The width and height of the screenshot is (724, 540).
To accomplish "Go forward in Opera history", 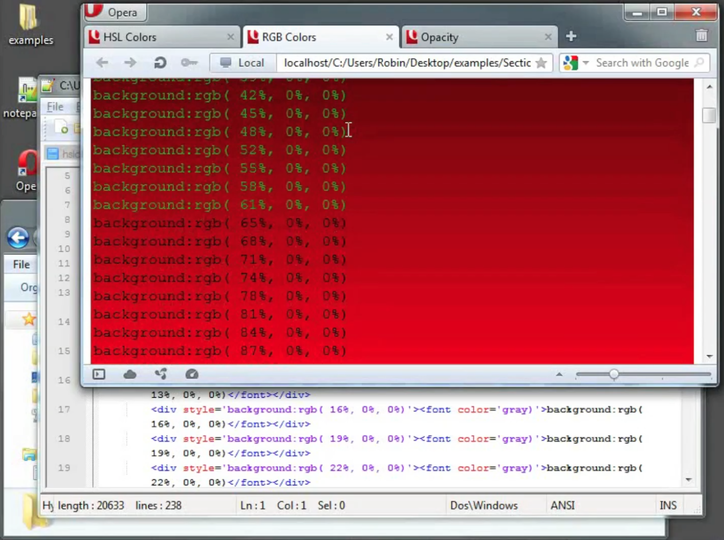I will coord(130,63).
